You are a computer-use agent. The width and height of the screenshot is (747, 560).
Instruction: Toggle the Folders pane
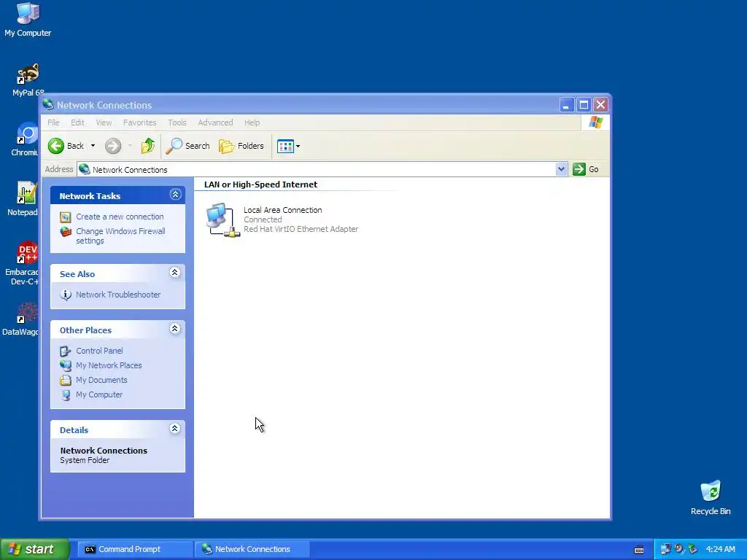(241, 146)
